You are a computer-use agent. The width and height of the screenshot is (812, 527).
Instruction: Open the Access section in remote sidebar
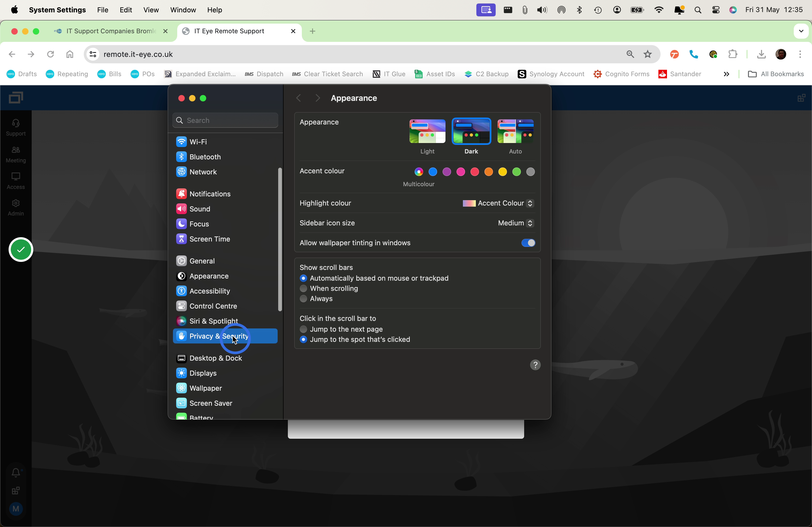click(16, 181)
